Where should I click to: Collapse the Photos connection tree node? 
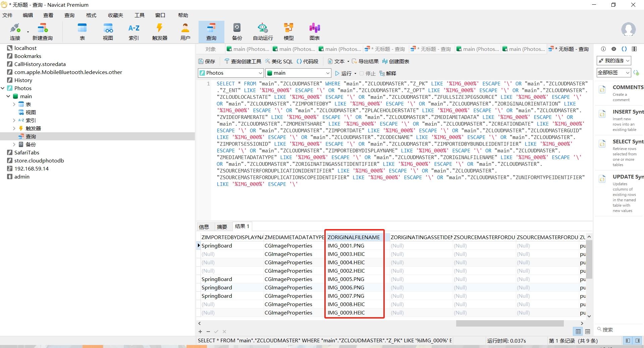coord(3,88)
